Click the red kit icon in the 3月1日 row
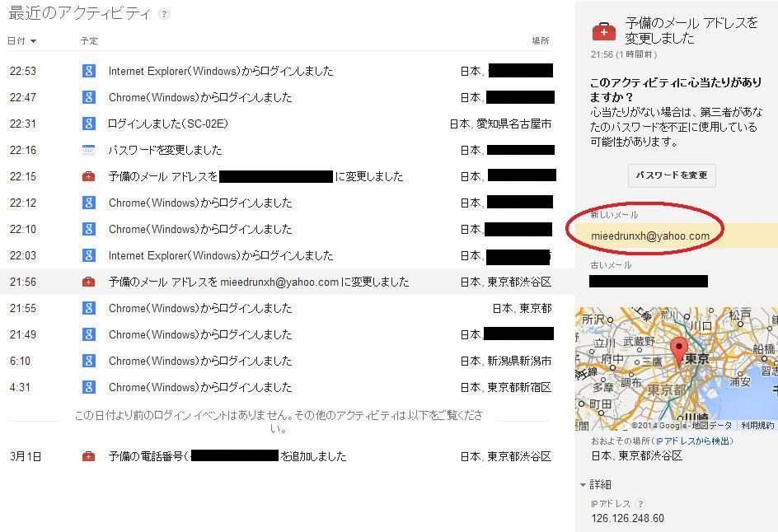The image size is (778, 532). 89,456
